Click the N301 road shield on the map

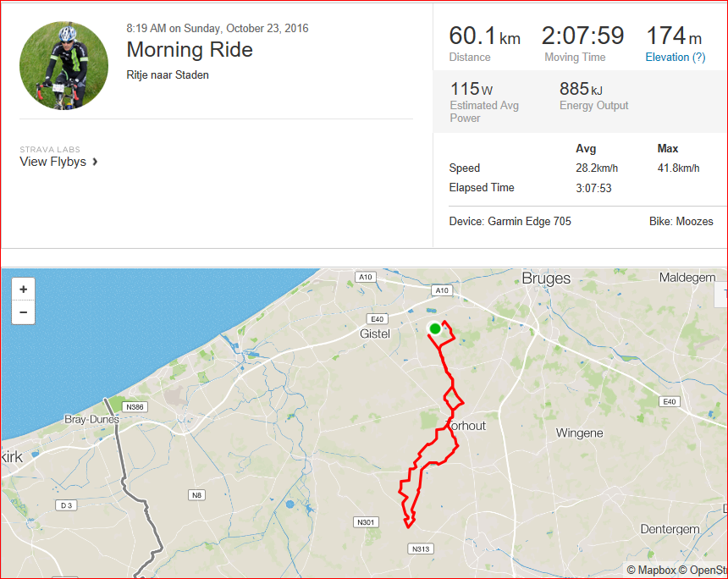(366, 522)
